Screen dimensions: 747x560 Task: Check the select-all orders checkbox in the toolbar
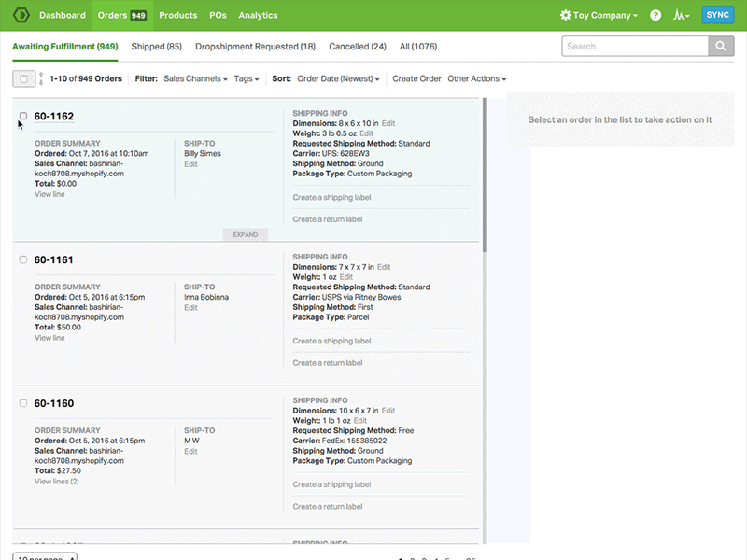[23, 78]
